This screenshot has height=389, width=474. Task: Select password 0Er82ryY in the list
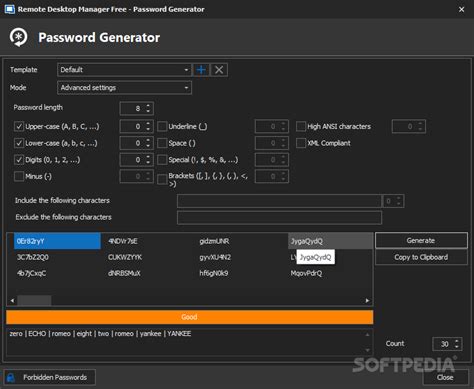click(x=57, y=241)
